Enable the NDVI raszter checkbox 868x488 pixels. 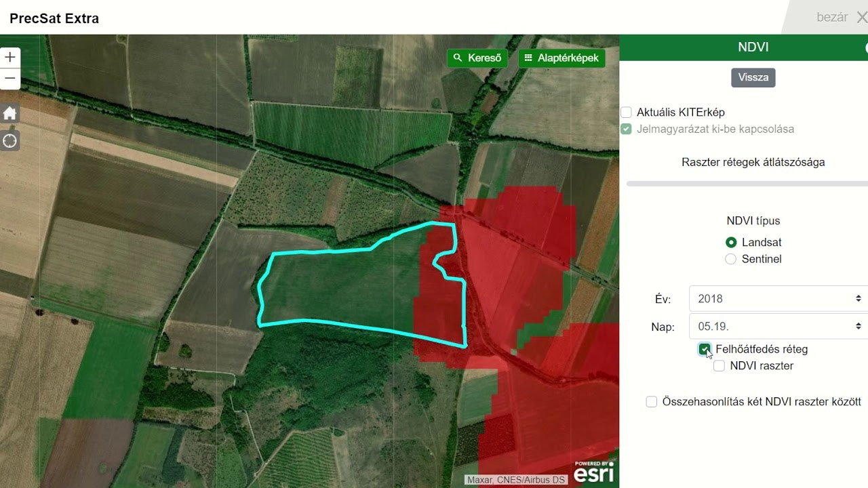pos(719,366)
